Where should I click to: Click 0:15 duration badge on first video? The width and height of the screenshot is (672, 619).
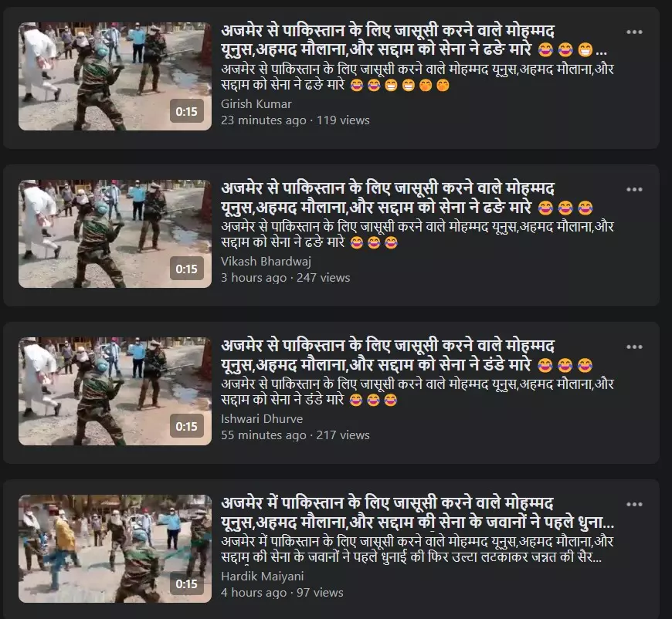tap(186, 111)
